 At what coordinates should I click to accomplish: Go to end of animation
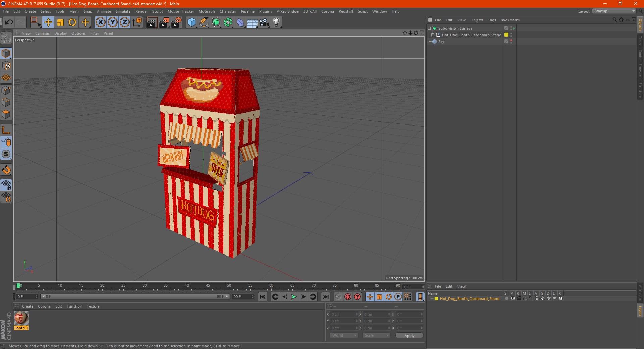[x=325, y=297]
